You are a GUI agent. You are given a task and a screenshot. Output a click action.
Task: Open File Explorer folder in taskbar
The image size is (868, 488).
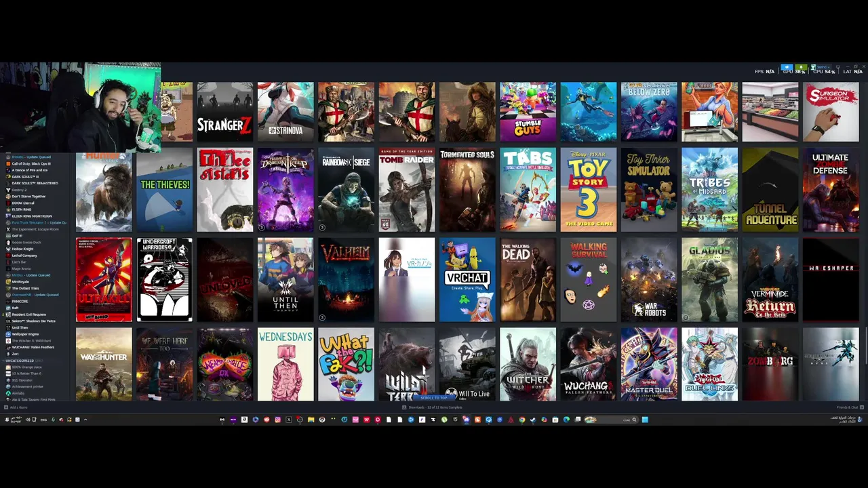(311, 420)
